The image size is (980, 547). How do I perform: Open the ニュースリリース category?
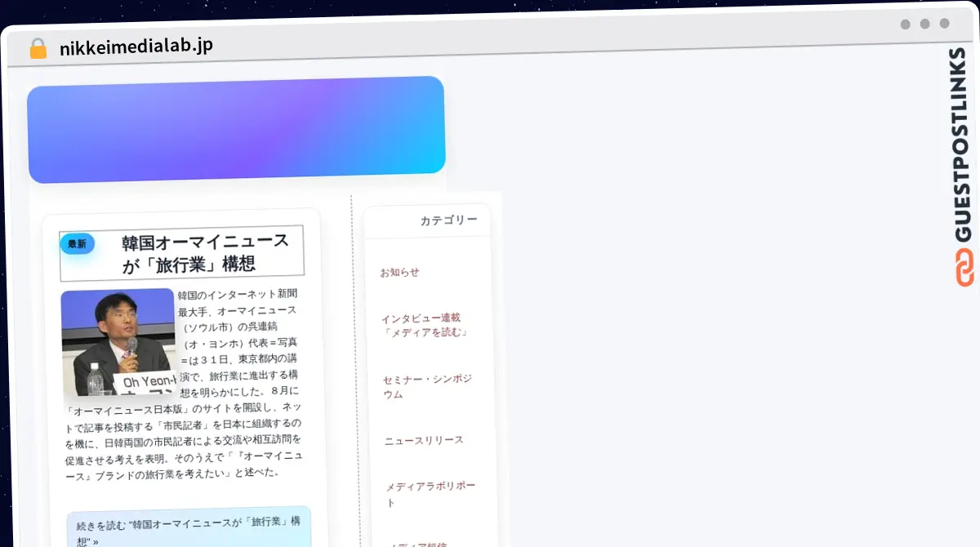pyautogui.click(x=424, y=439)
